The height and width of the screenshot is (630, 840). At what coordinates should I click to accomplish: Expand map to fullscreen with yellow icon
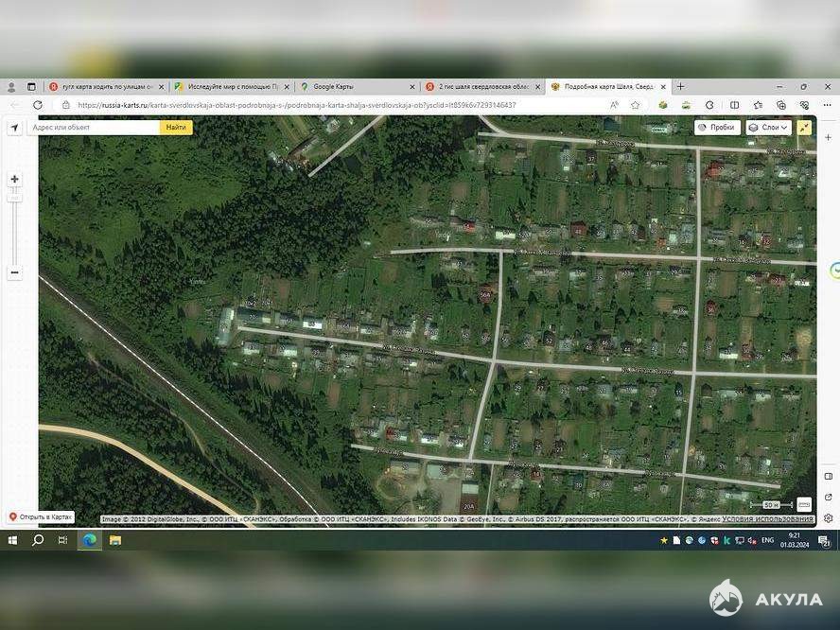(804, 127)
